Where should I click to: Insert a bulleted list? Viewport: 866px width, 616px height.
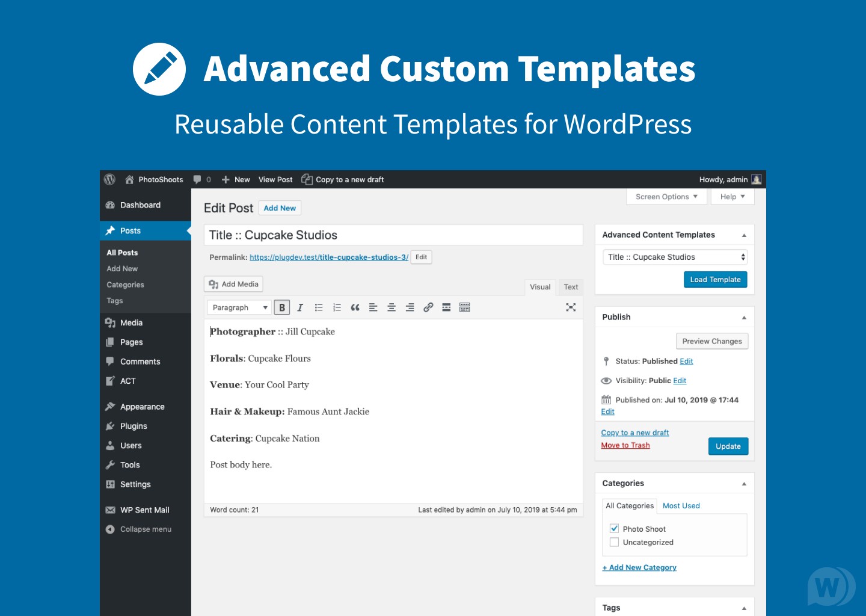point(319,307)
